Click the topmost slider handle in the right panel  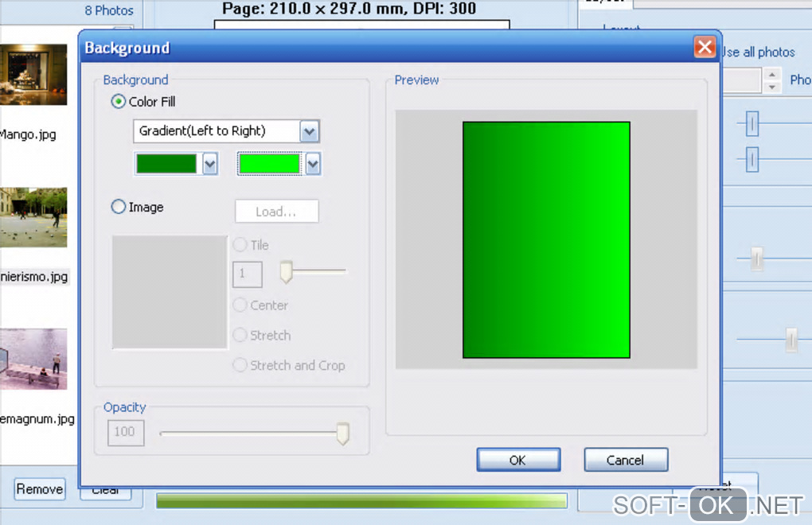(752, 124)
